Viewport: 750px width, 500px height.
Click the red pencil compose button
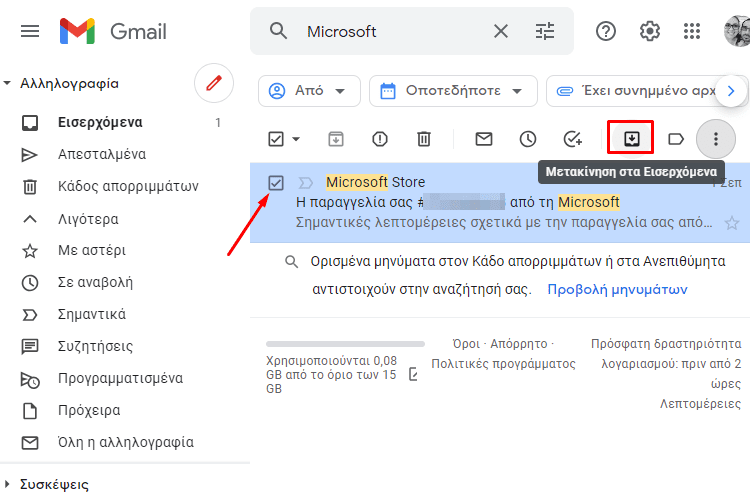(214, 83)
